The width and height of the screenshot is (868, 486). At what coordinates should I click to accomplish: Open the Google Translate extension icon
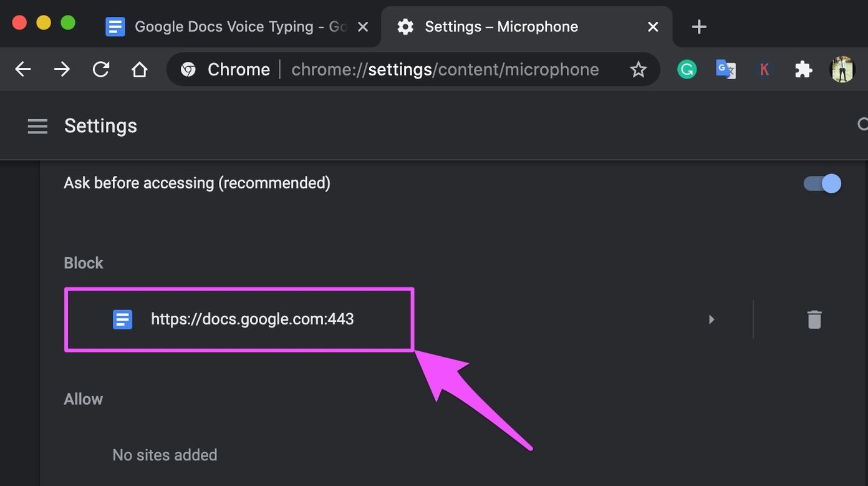click(726, 69)
